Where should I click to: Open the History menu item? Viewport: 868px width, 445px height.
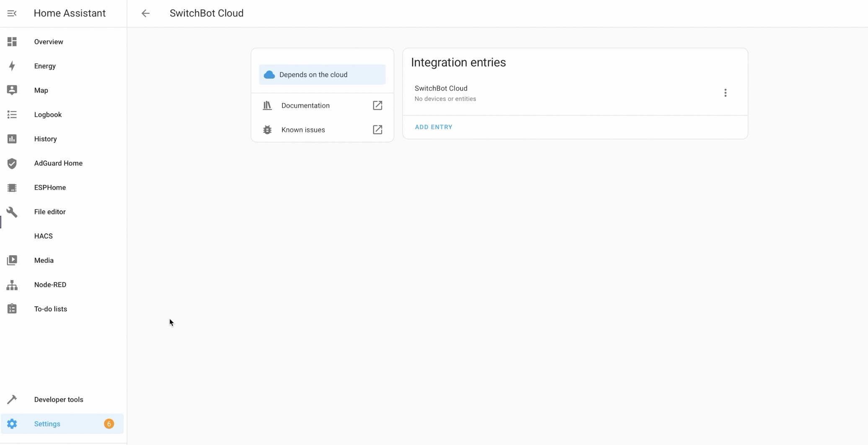click(x=62, y=139)
